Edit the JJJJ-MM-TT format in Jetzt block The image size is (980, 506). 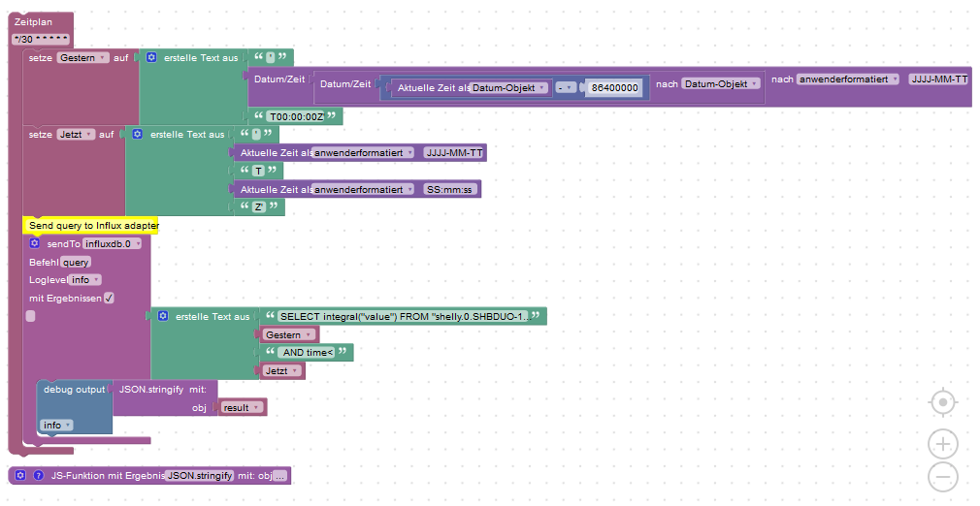point(454,153)
